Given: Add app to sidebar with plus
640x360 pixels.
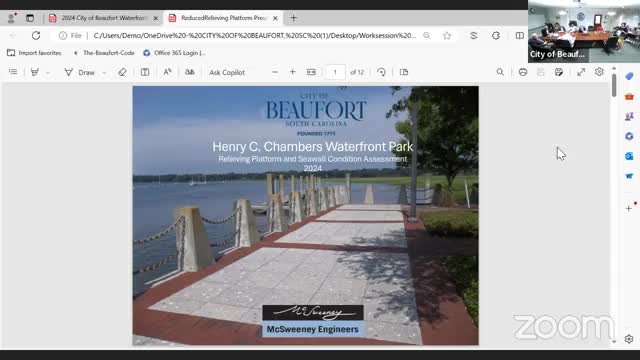Looking at the screenshot, I should pyautogui.click(x=629, y=208).
